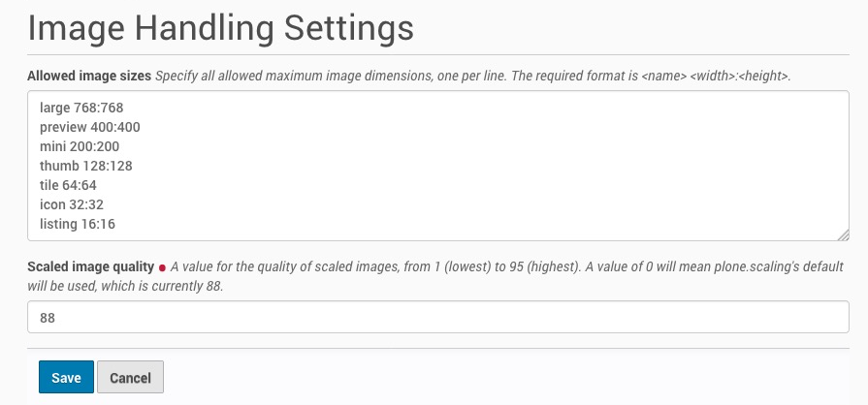
Task: Click the red required-field dot indicator
Action: coord(162,266)
